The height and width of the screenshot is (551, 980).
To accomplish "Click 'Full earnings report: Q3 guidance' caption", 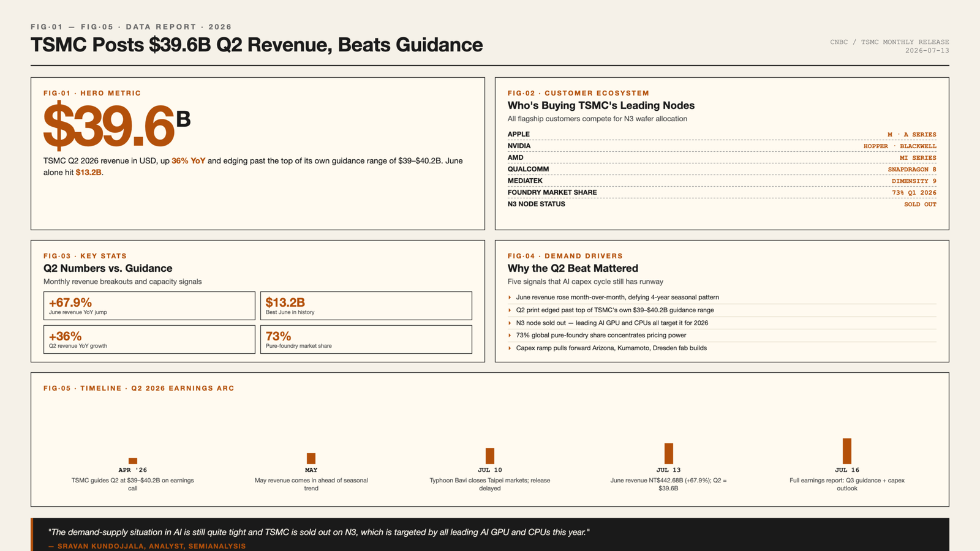I will pos(847,484).
